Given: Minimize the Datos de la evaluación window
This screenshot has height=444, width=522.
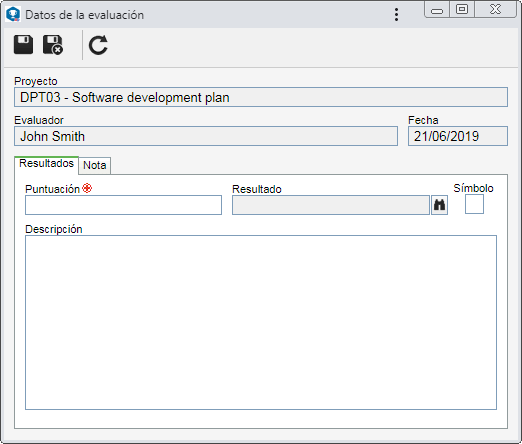Looking at the screenshot, I should [x=437, y=9].
